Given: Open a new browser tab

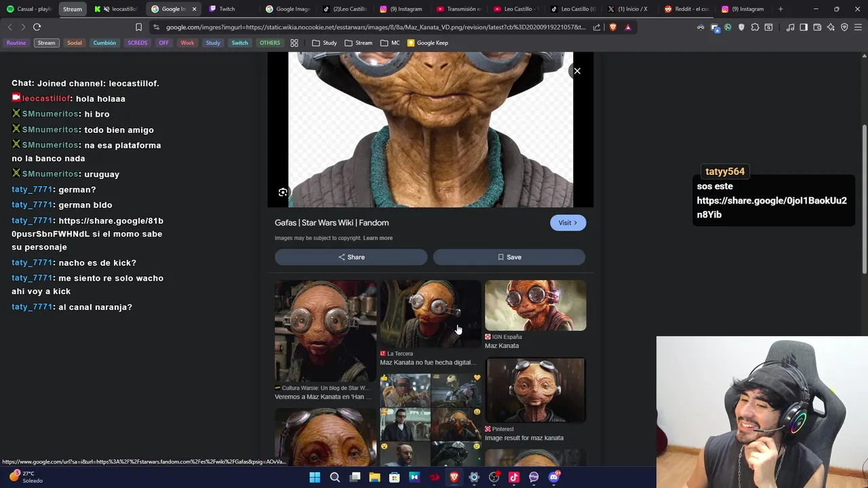Looking at the screenshot, I should click(781, 9).
